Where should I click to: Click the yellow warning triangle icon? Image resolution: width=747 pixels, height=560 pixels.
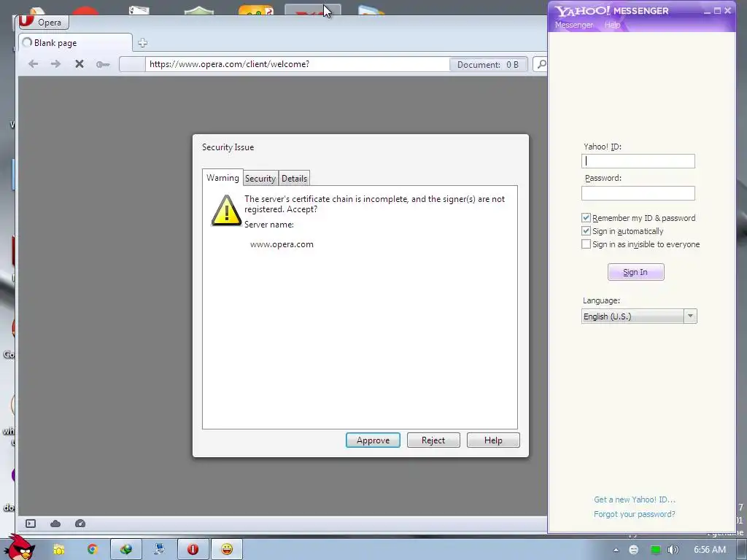(x=226, y=211)
